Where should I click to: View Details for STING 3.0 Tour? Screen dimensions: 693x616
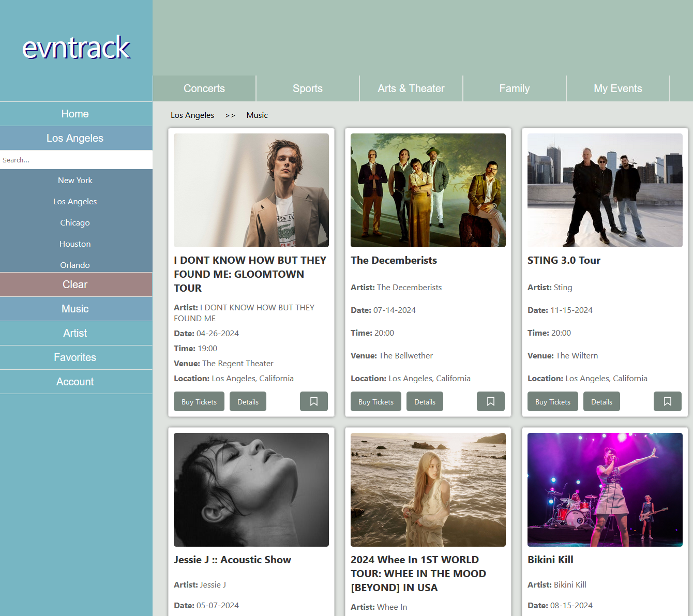click(x=601, y=401)
